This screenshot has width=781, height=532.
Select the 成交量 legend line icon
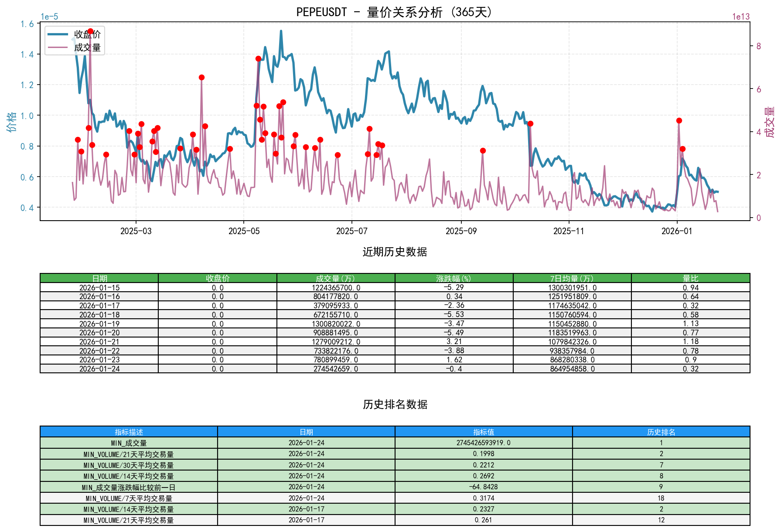(x=59, y=48)
